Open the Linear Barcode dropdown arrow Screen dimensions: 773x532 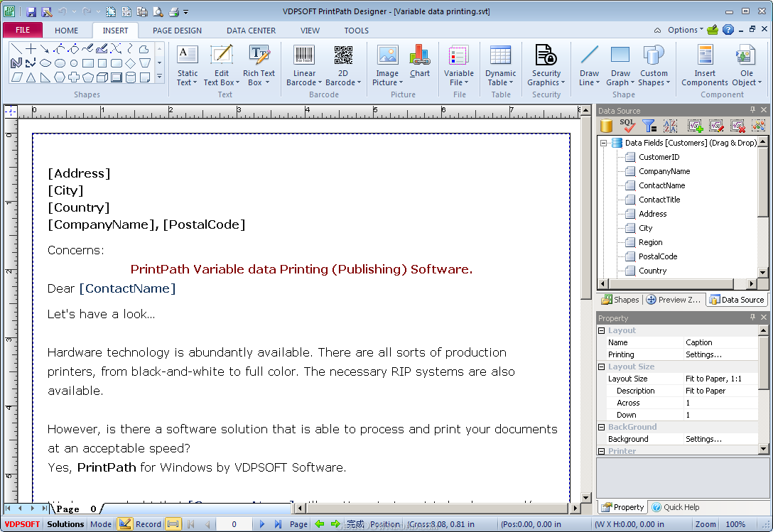tap(320, 83)
